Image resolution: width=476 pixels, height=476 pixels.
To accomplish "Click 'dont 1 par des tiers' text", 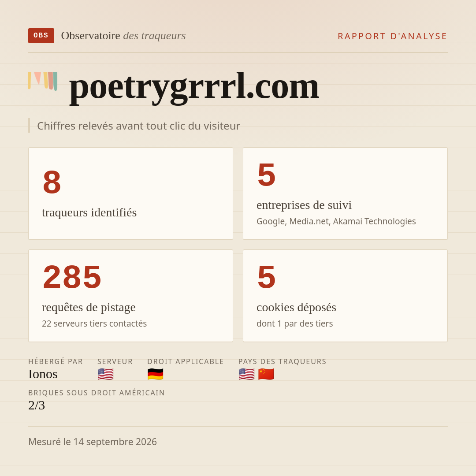I will (x=294, y=324).
